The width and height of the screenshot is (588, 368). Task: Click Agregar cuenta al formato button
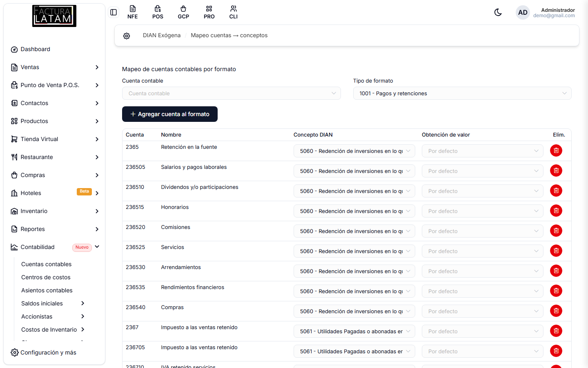[170, 114]
